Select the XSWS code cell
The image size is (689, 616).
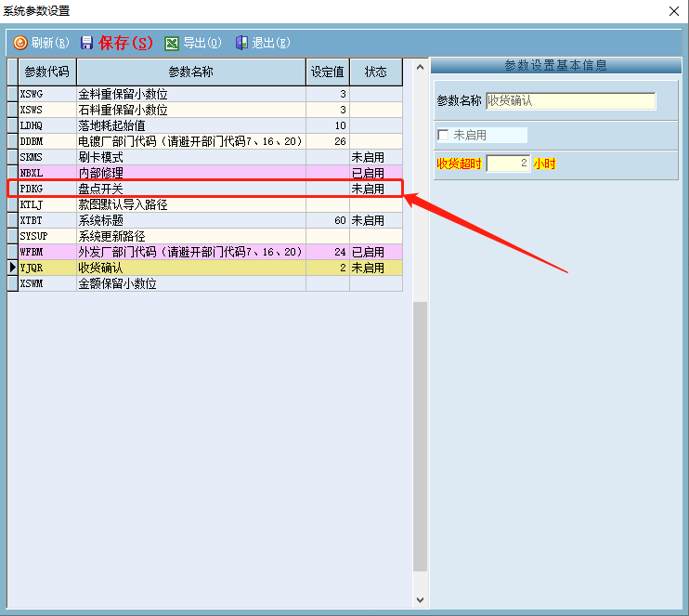tap(47, 110)
